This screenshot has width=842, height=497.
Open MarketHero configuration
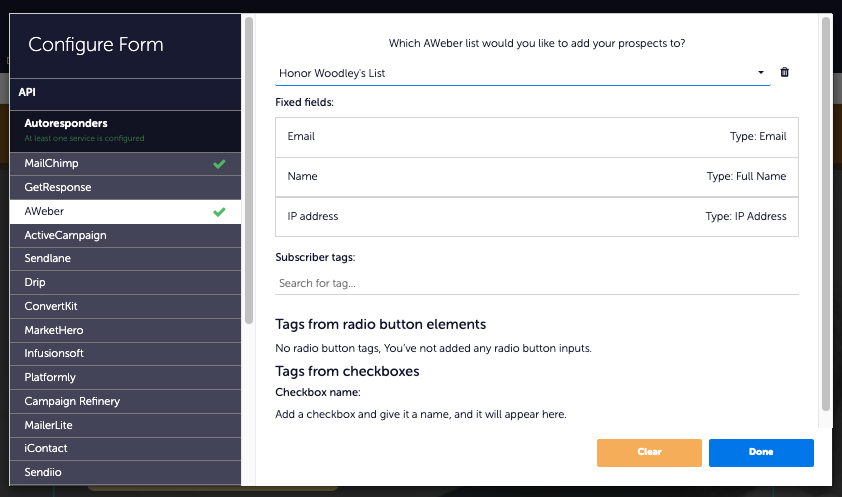(54, 330)
